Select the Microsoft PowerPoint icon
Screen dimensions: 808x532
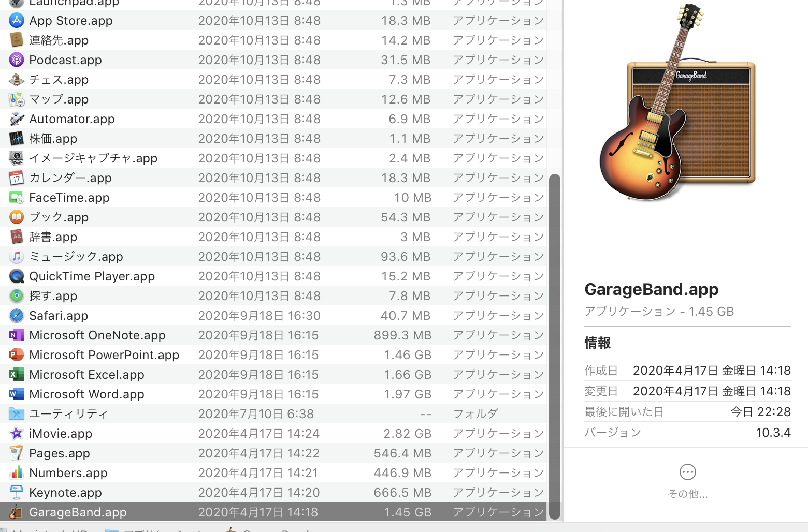(x=17, y=354)
